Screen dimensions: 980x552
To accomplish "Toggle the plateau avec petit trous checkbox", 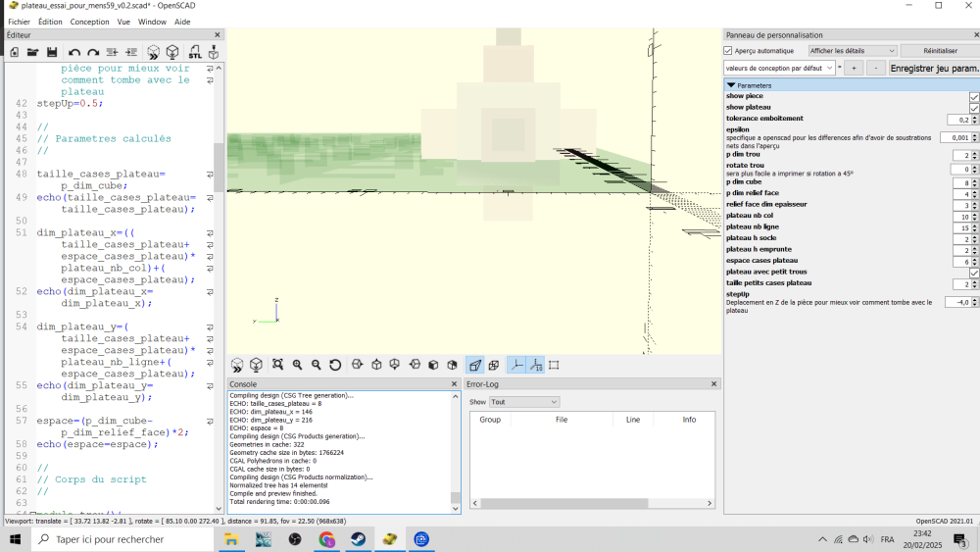I will tap(974, 273).
